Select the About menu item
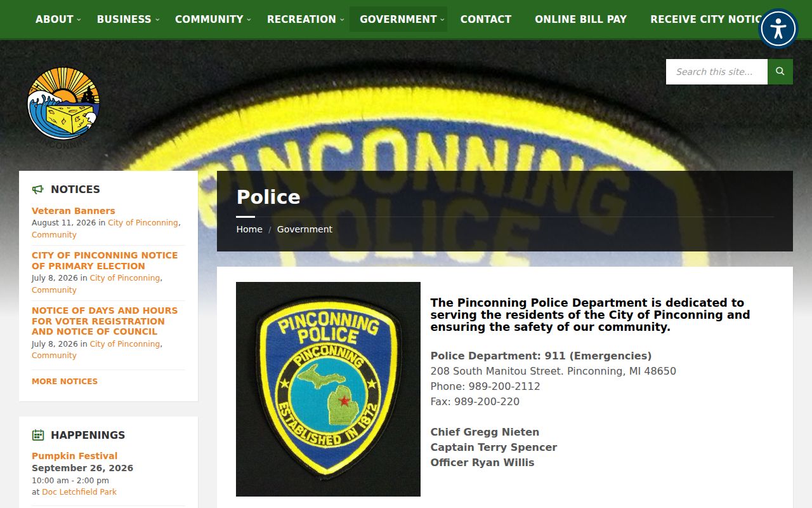Viewport: 812px width, 508px height. [x=55, y=19]
